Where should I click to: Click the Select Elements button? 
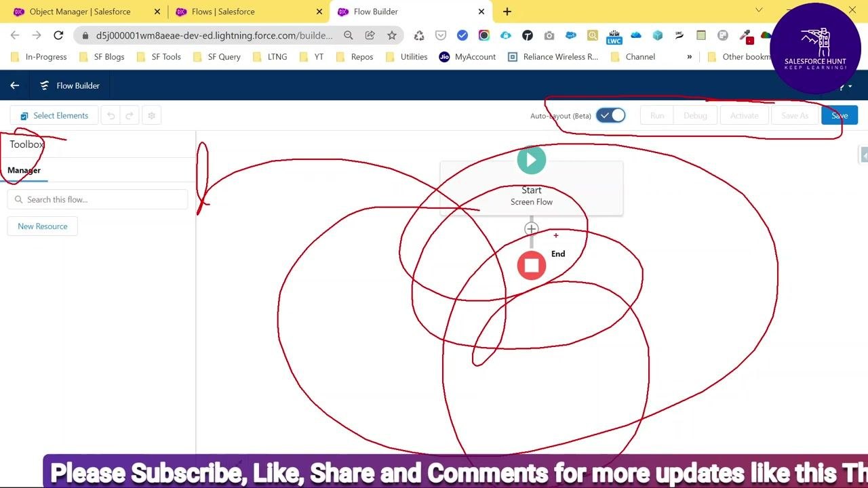coord(54,116)
